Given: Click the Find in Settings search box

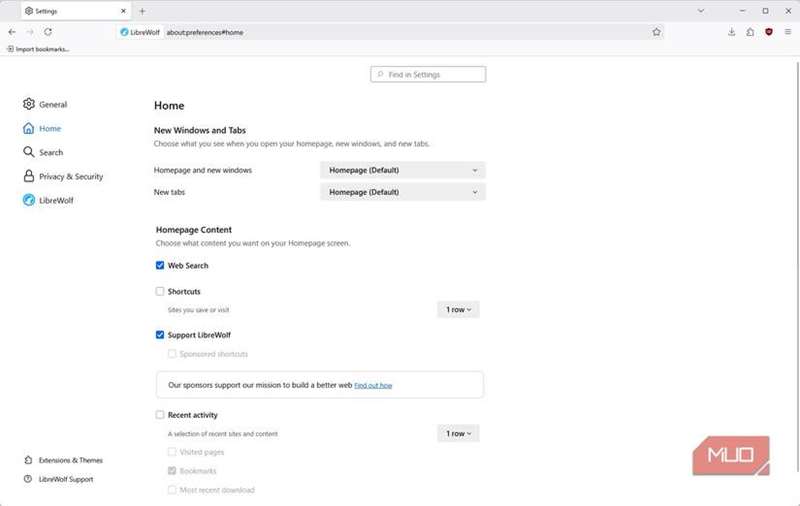Looking at the screenshot, I should [x=428, y=75].
